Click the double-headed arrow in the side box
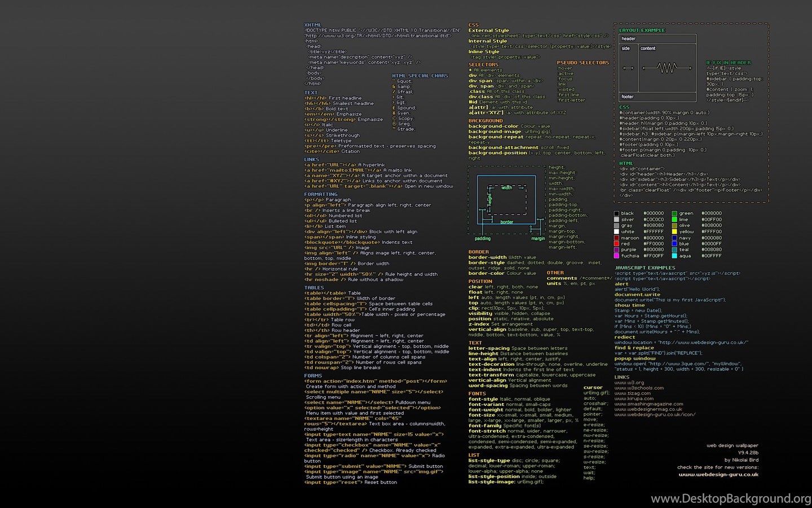Viewport: 812px width, 508px height. pyautogui.click(x=628, y=68)
